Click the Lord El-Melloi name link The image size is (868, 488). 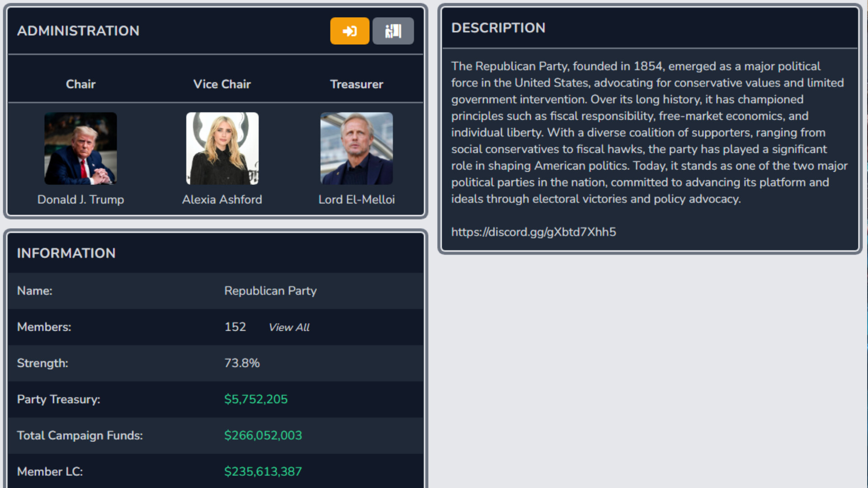click(356, 199)
